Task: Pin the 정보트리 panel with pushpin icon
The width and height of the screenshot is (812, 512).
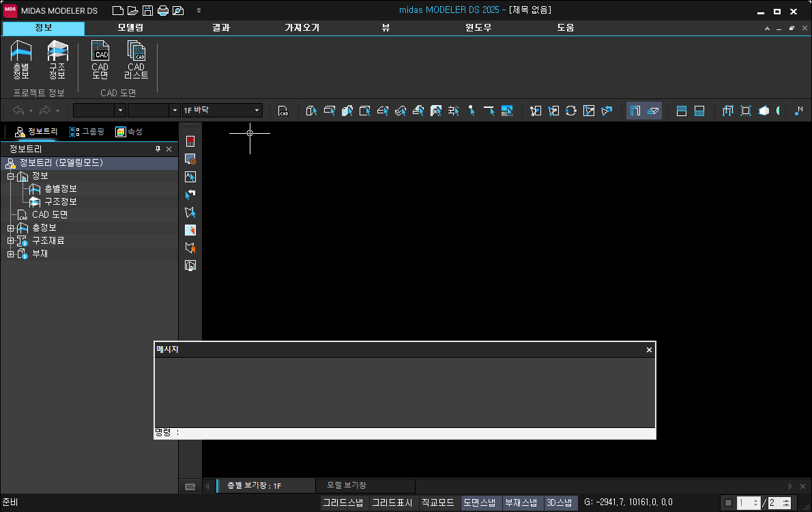Action: [158, 150]
